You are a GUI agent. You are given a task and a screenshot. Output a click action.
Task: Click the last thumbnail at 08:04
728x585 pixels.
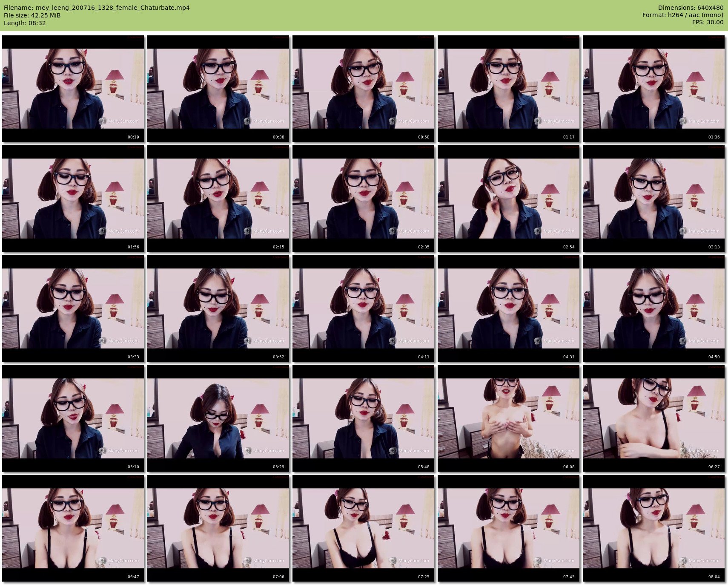point(653,528)
